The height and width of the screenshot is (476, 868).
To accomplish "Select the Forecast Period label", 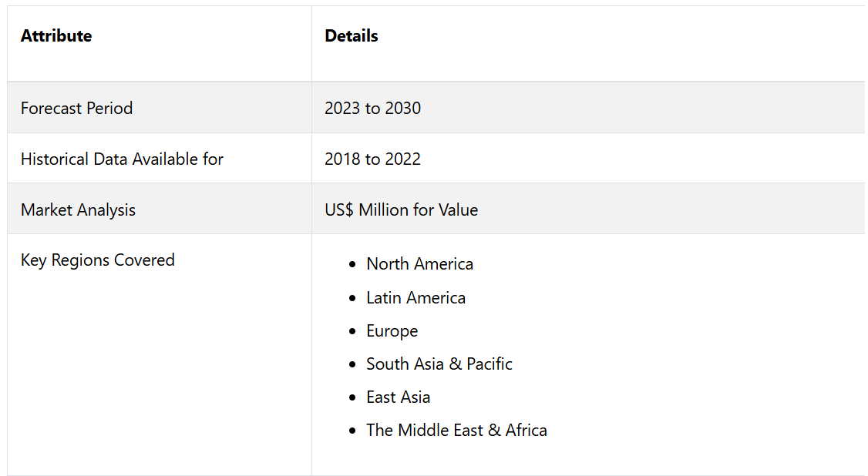I will pos(76,109).
